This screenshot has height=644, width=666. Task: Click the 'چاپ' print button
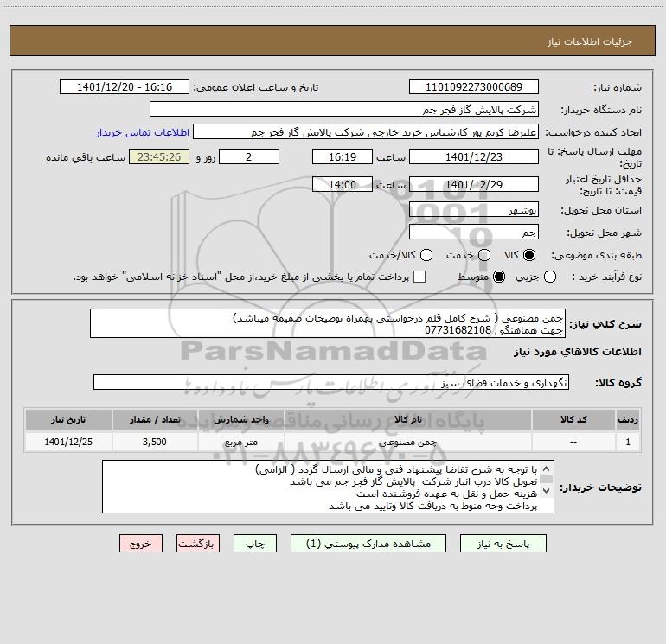255,544
